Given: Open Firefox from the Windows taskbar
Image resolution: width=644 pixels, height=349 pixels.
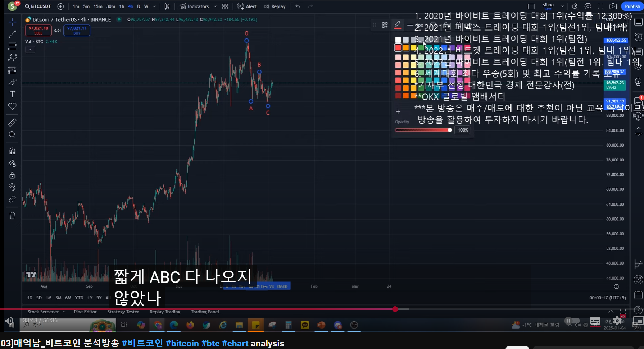Looking at the screenshot, I should click(190, 325).
